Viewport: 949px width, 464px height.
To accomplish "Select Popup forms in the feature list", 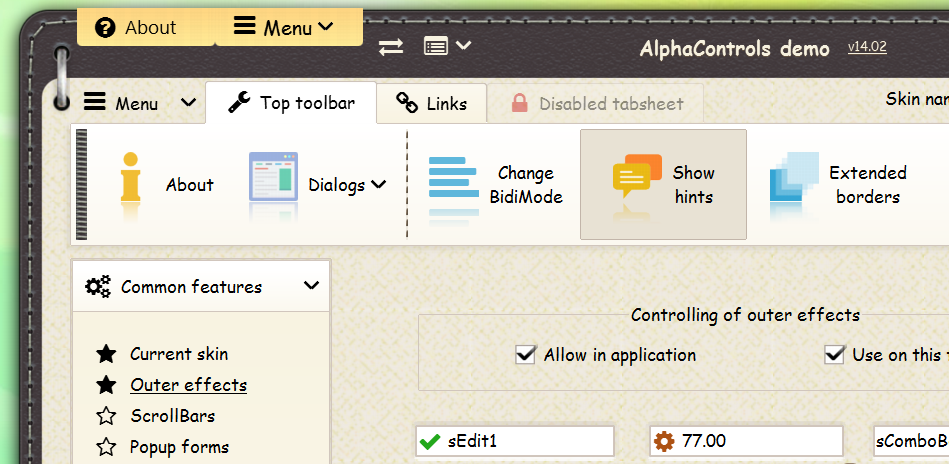I will 179,447.
